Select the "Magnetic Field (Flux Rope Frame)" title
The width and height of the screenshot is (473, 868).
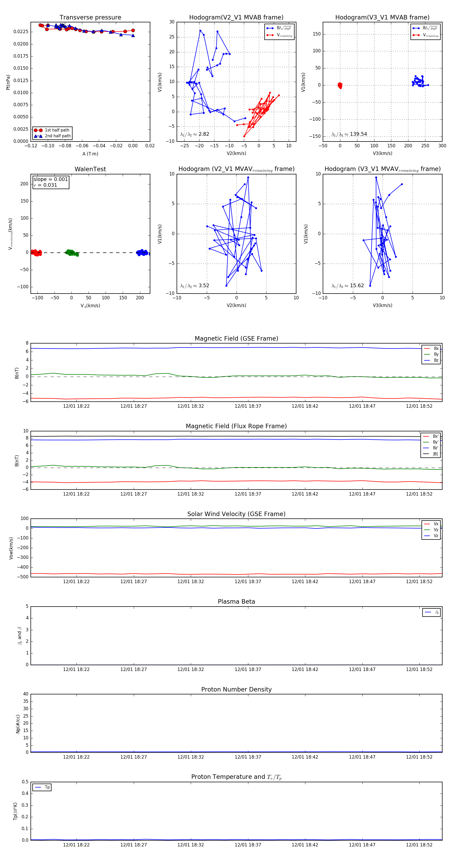(236, 426)
